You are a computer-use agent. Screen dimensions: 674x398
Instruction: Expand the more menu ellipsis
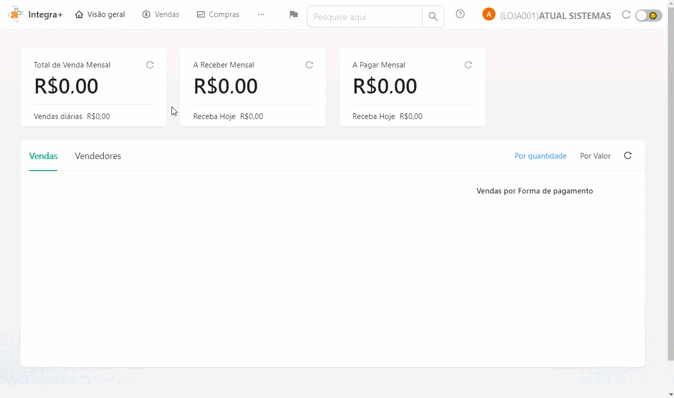tap(261, 14)
